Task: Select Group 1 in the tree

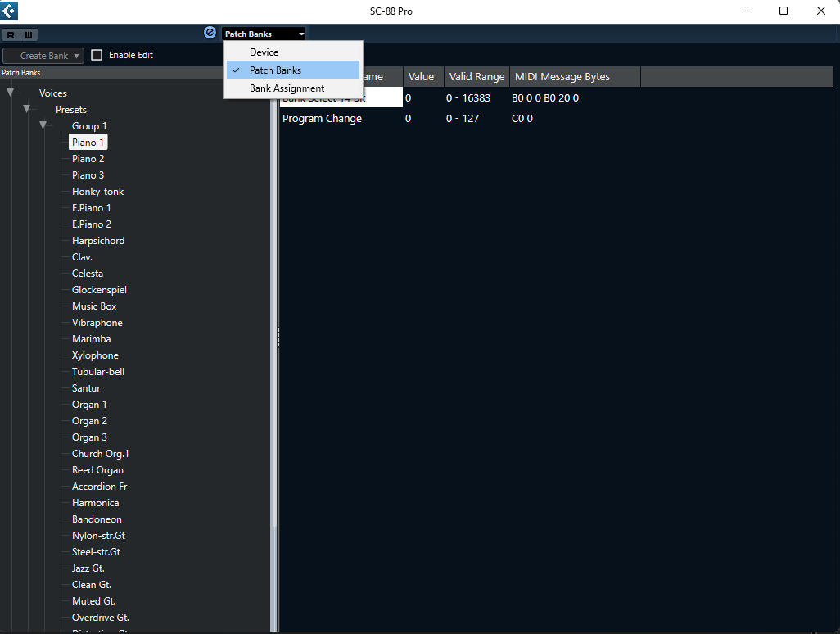Action: (x=89, y=126)
